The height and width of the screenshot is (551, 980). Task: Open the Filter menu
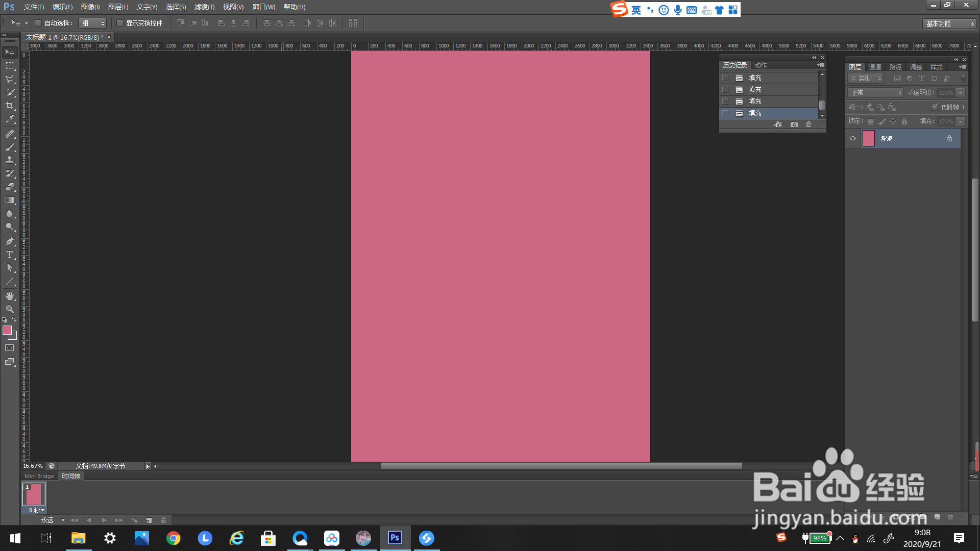click(x=204, y=7)
